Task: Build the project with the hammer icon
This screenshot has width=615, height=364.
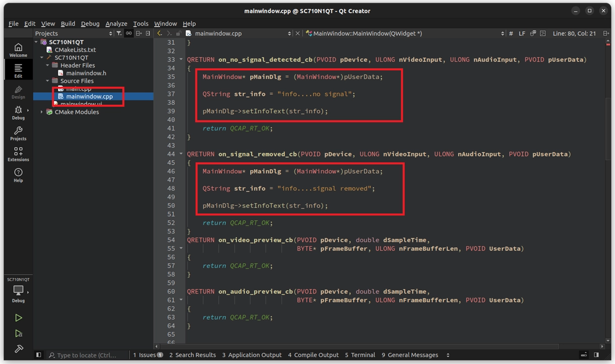Action: [19, 348]
